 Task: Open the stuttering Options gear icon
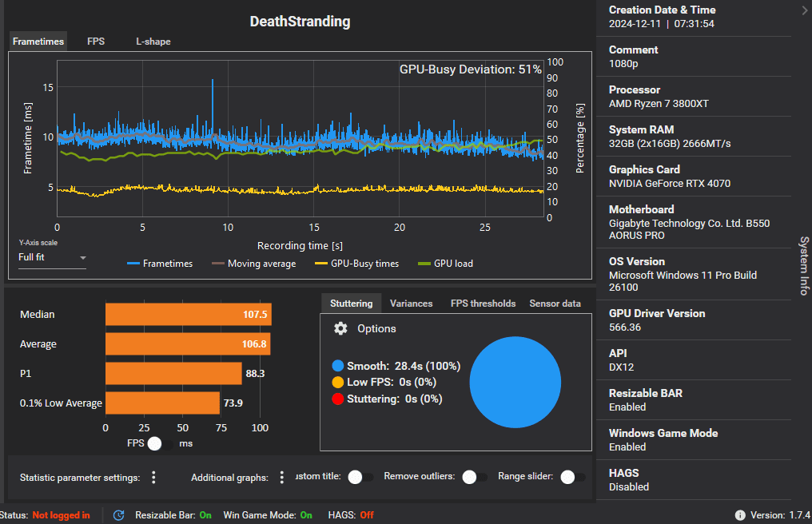click(340, 328)
